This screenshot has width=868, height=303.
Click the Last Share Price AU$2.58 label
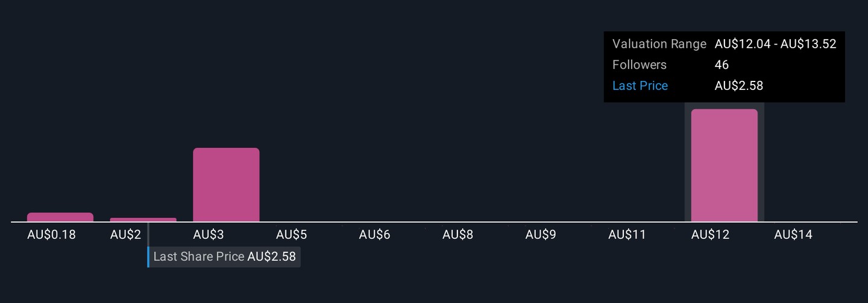224,257
